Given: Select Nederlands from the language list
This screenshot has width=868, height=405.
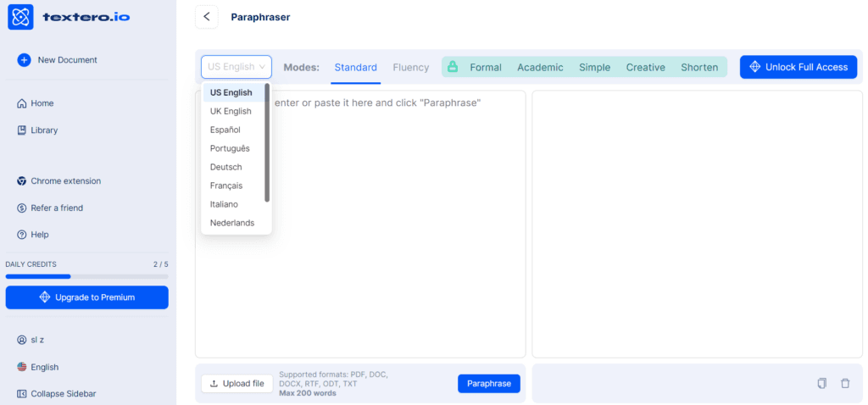Looking at the screenshot, I should 234,223.
